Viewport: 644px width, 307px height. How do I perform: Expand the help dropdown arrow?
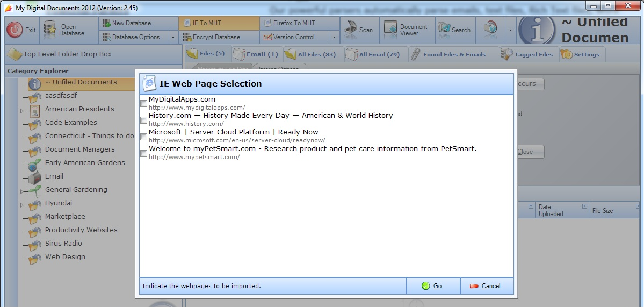(510, 30)
